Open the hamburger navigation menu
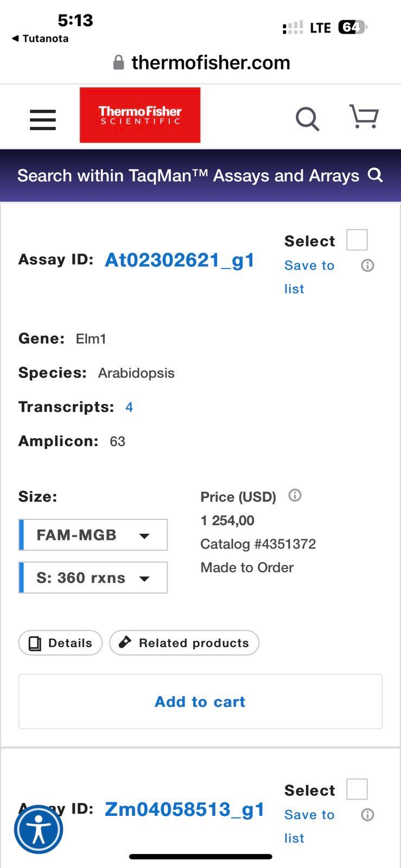The height and width of the screenshot is (868, 401). pyautogui.click(x=43, y=120)
